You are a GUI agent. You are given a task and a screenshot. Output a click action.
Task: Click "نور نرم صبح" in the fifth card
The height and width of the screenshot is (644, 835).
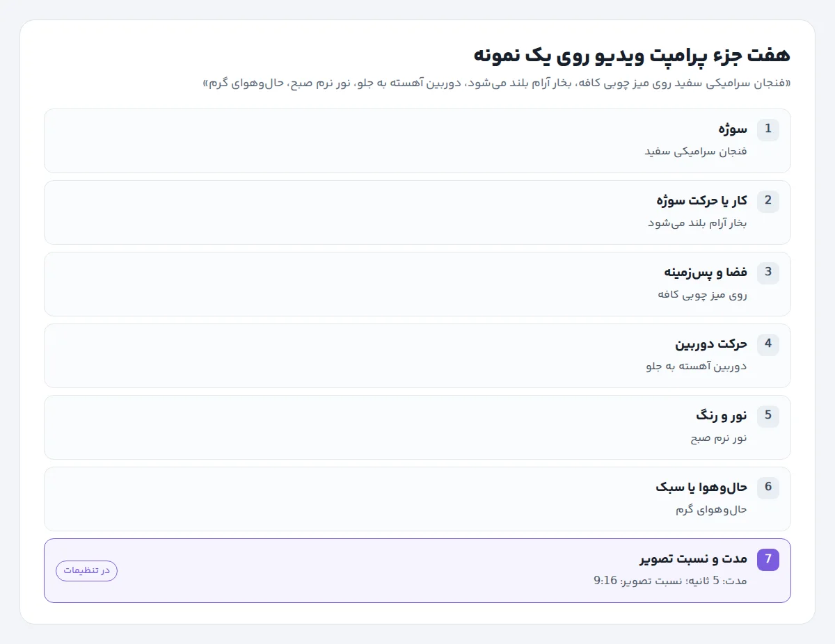click(x=719, y=437)
